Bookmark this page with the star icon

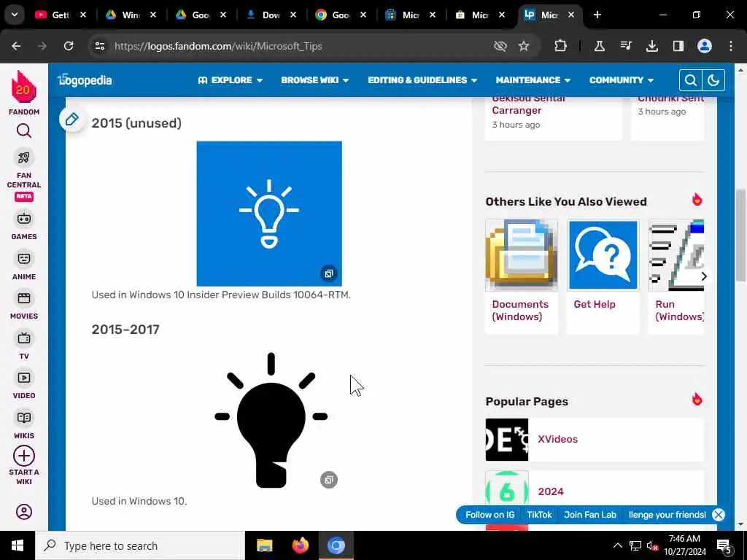(524, 46)
